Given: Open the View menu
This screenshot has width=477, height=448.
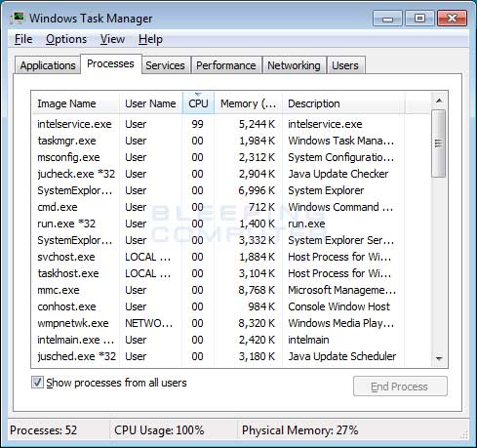Looking at the screenshot, I should click(112, 39).
